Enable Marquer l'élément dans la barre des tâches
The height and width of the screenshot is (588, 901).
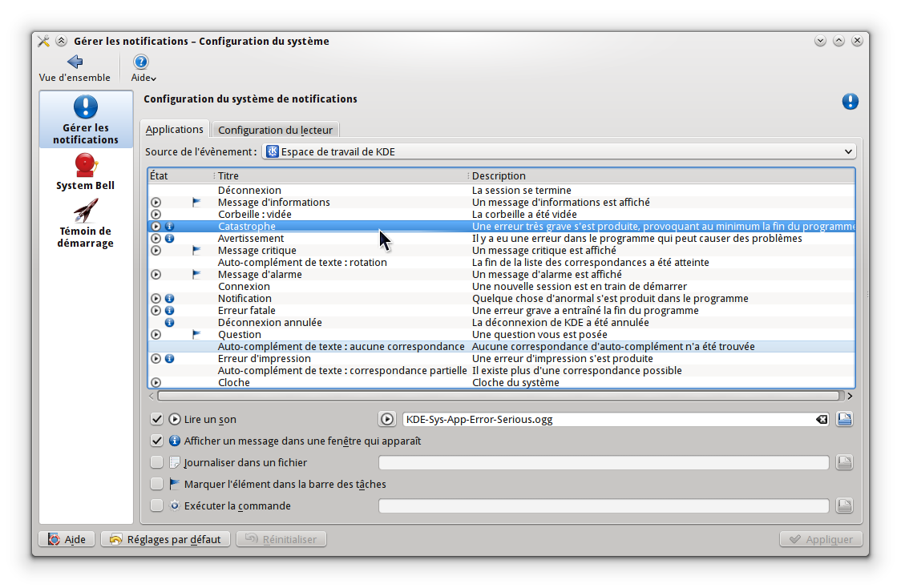(x=156, y=484)
